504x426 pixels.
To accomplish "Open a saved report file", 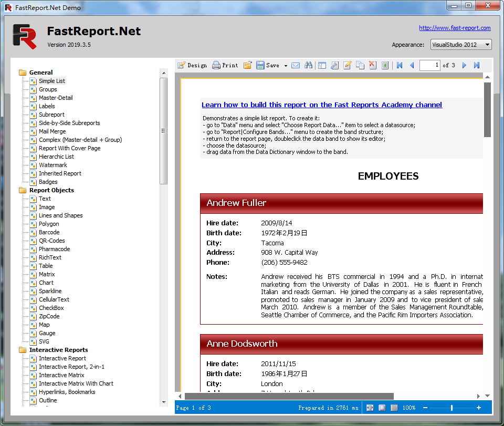I will [247, 65].
